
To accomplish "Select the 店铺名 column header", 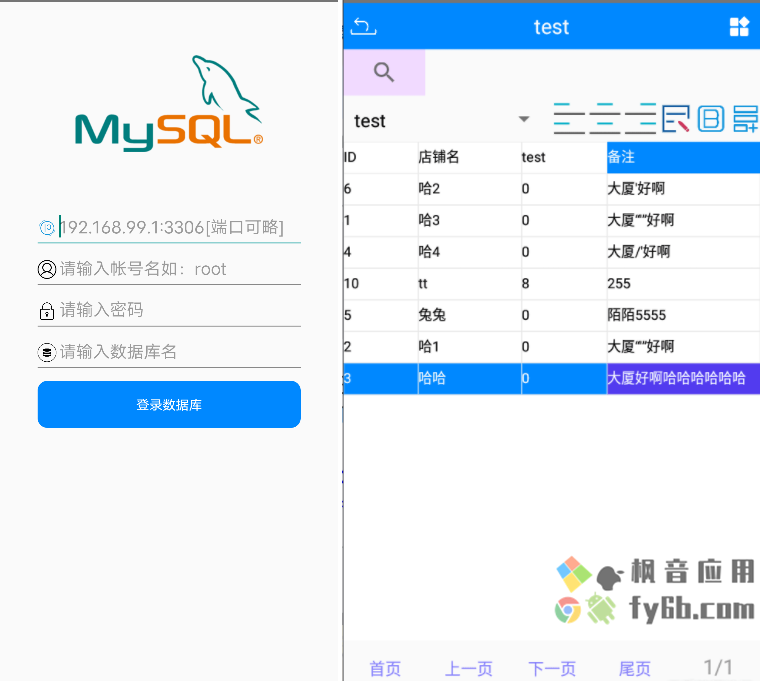I will click(x=469, y=157).
